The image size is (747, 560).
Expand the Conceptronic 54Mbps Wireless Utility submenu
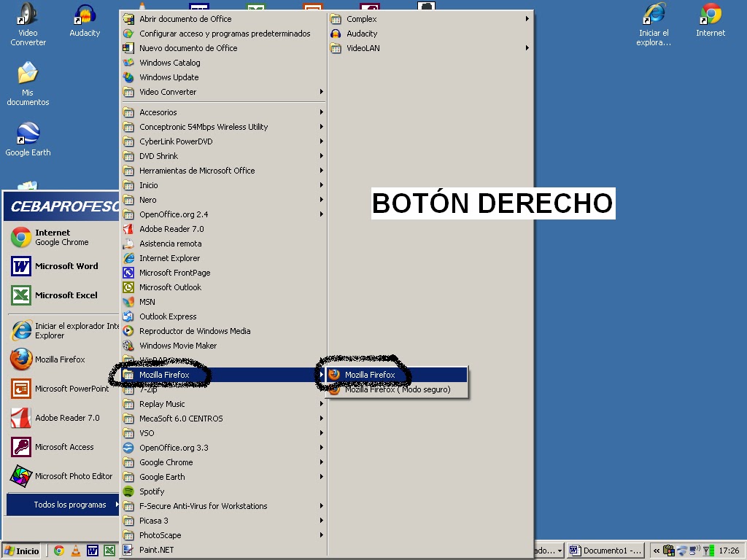point(224,127)
